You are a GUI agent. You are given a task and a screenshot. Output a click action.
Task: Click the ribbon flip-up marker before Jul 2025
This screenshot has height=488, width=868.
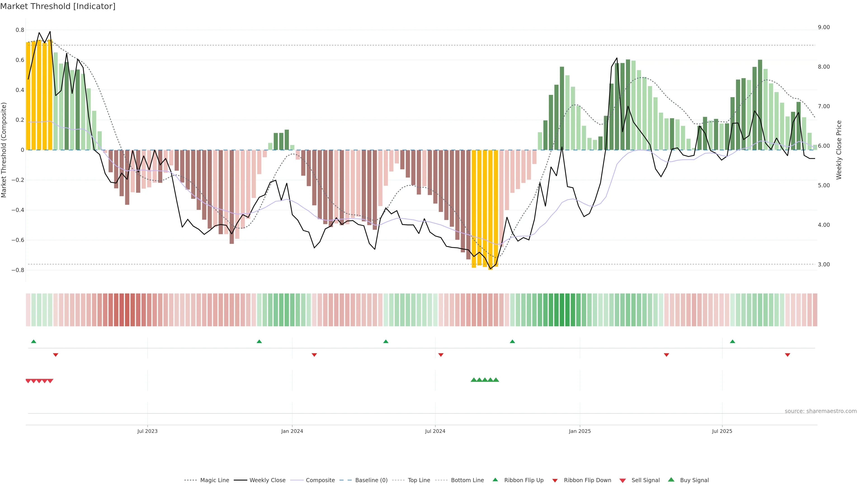click(x=733, y=342)
